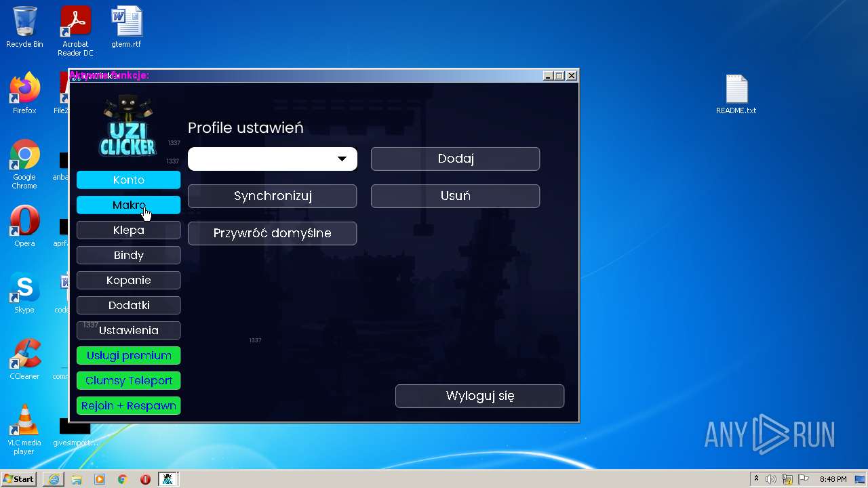Open the Recycle Bin desktop icon
Screen dimensions: 868x488
click(x=24, y=27)
